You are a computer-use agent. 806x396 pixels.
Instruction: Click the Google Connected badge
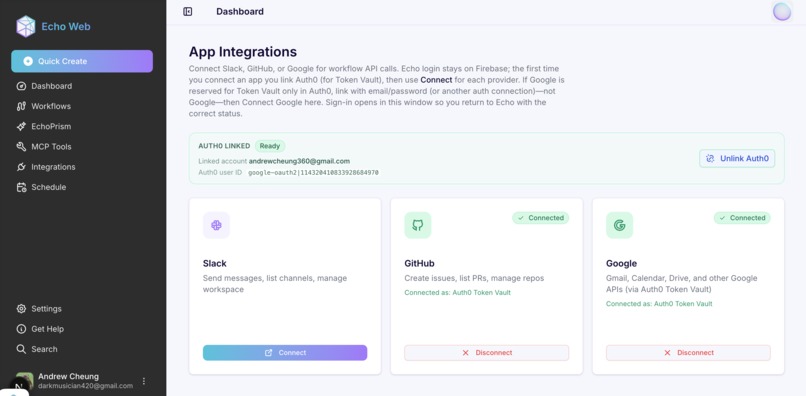click(x=742, y=218)
